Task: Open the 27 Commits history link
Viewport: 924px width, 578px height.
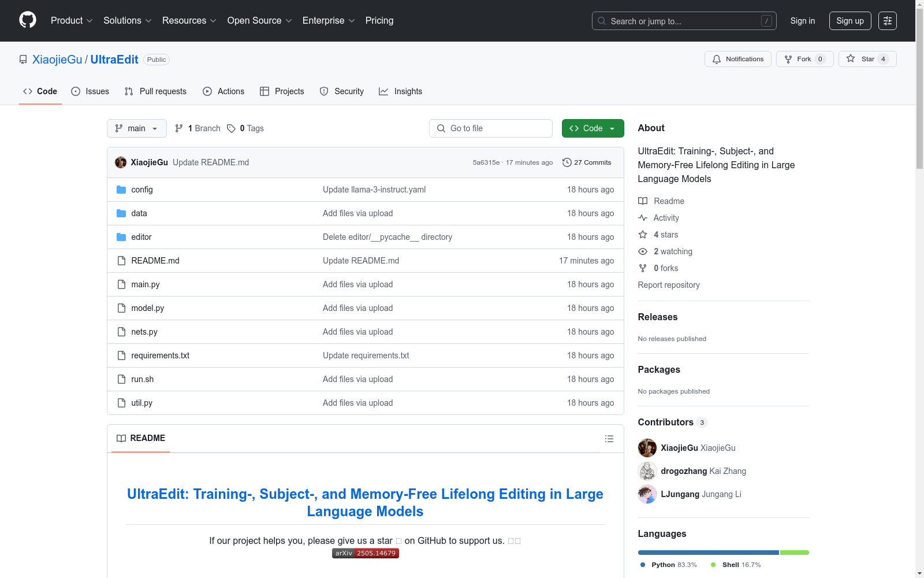Action: tap(587, 162)
